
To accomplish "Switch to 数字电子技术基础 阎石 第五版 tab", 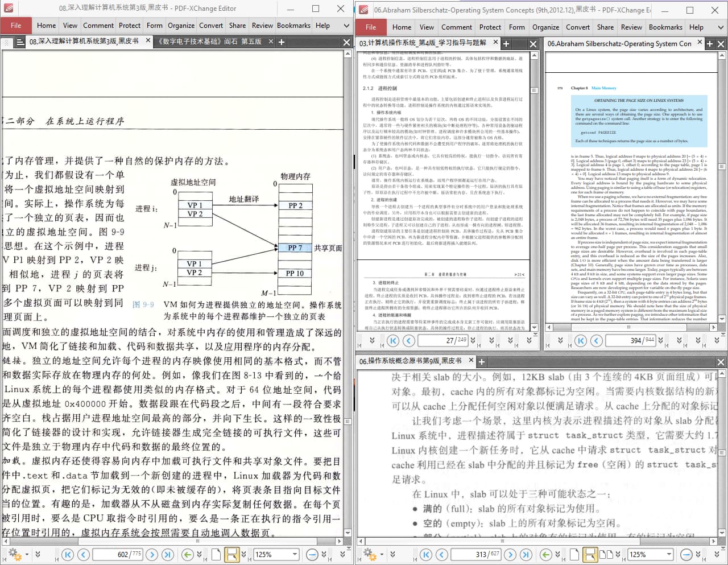I will coord(210,42).
